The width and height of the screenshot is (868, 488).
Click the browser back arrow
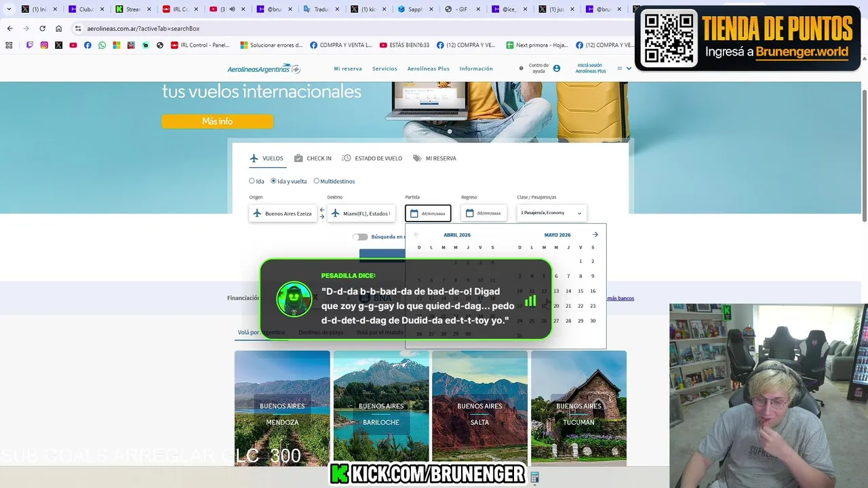click(9, 28)
